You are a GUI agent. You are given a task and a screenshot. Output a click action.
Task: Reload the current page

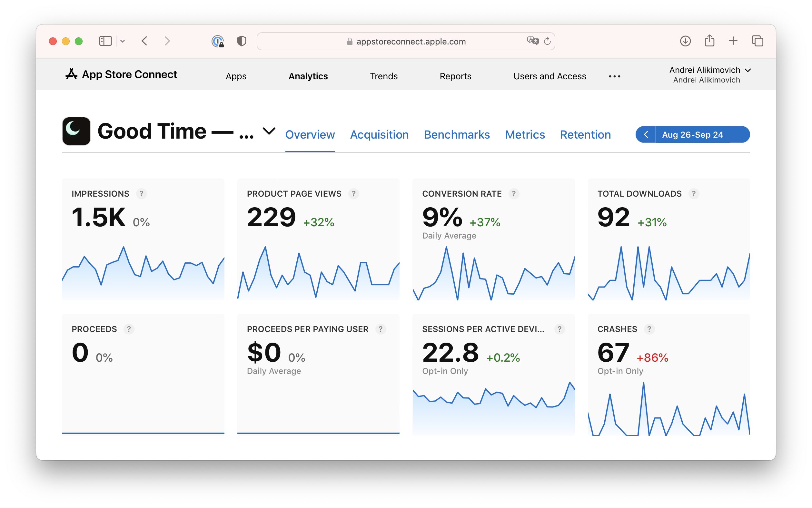547,41
